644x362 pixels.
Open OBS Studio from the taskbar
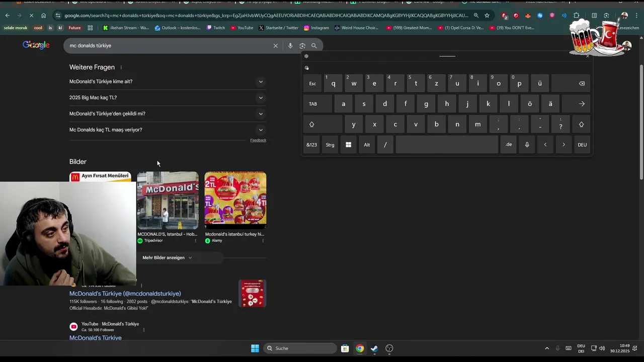click(x=389, y=348)
